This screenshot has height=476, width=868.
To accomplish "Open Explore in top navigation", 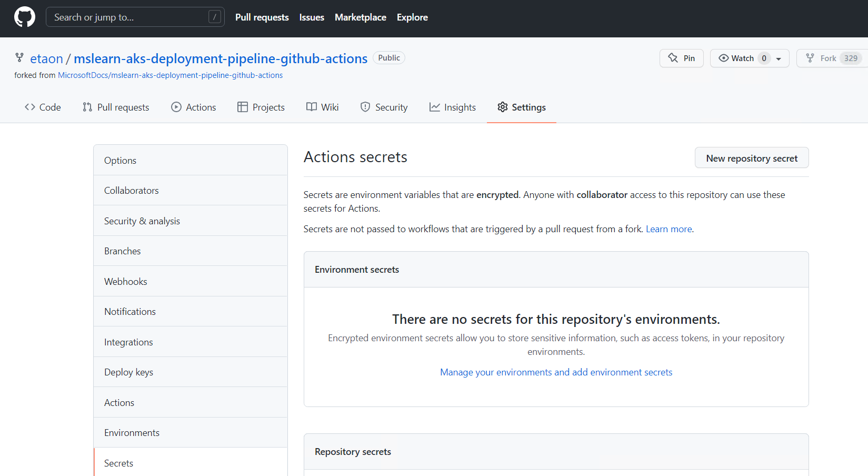I will [412, 17].
